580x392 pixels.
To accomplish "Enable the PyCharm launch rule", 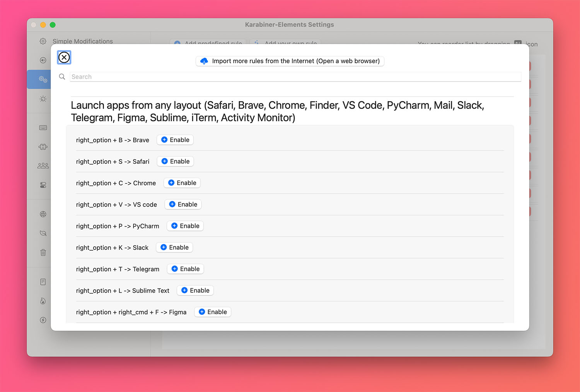I will coord(185,226).
